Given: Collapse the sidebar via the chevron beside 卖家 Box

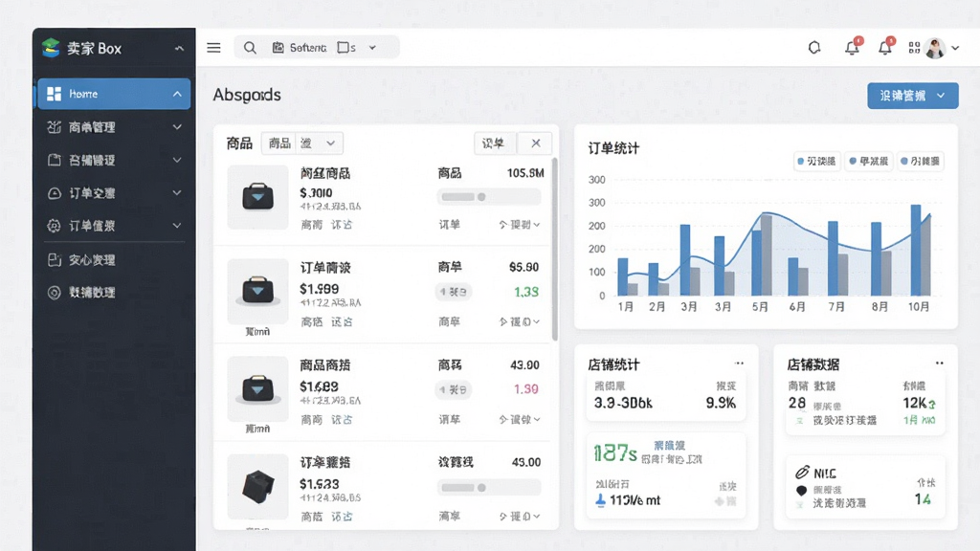Looking at the screenshot, I should click(179, 48).
